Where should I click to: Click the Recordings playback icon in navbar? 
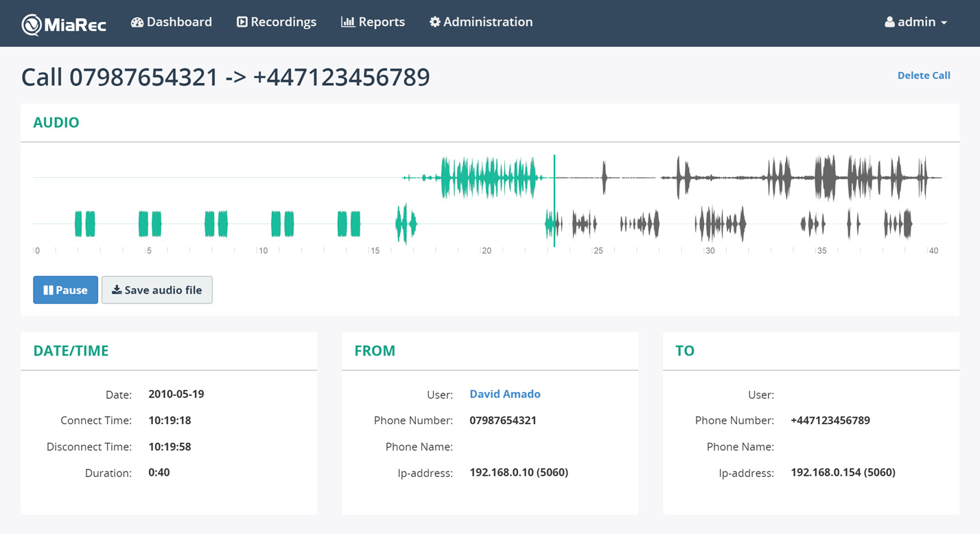point(241,21)
